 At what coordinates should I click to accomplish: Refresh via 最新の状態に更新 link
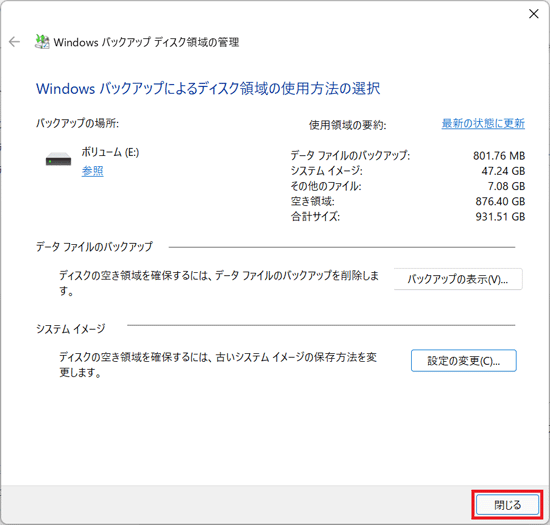click(x=483, y=123)
